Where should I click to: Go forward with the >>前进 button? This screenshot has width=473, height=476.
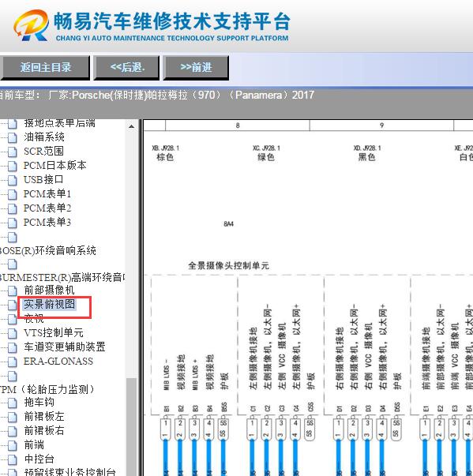click(196, 67)
